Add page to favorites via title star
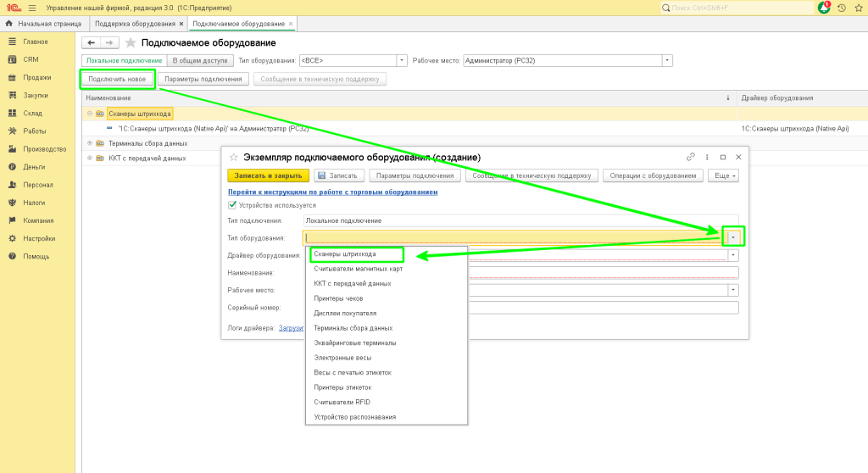This screenshot has height=473, width=868. click(x=131, y=42)
